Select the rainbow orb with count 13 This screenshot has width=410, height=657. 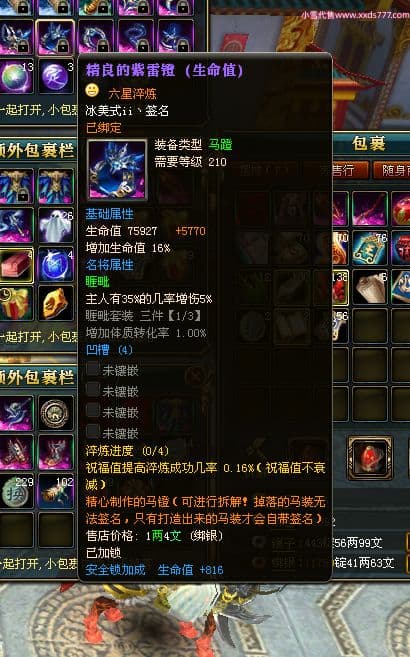[x=16, y=77]
